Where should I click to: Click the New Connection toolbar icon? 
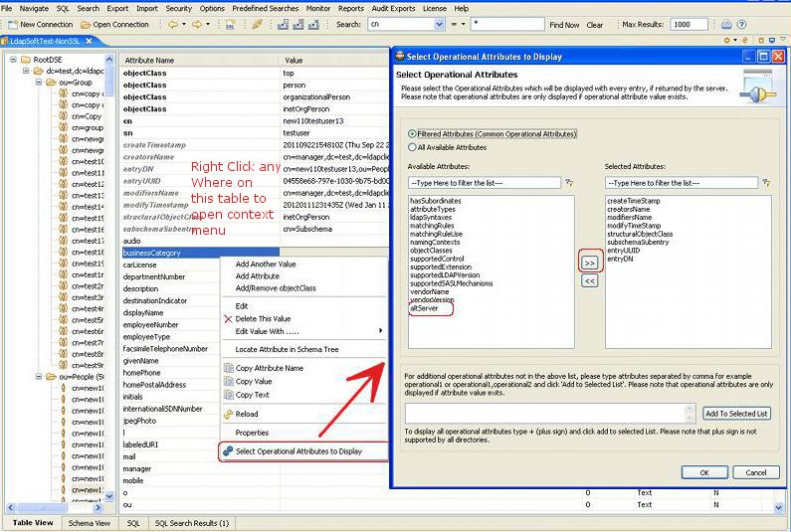11,24
